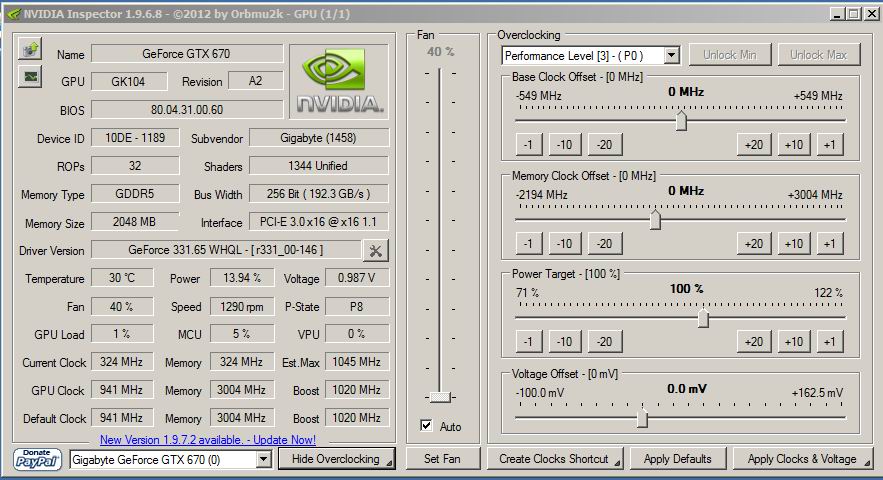Decrease Memory Clock Offset by -10
883x480 pixels.
(565, 243)
